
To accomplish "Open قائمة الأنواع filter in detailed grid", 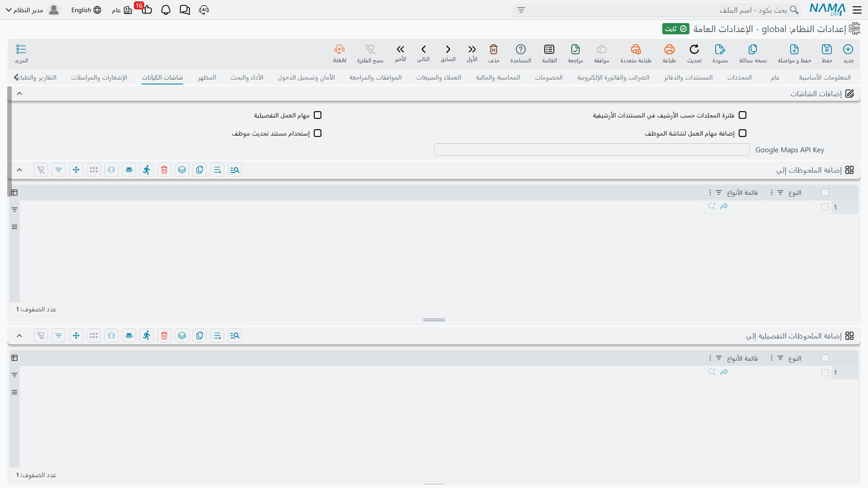I will pos(719,358).
